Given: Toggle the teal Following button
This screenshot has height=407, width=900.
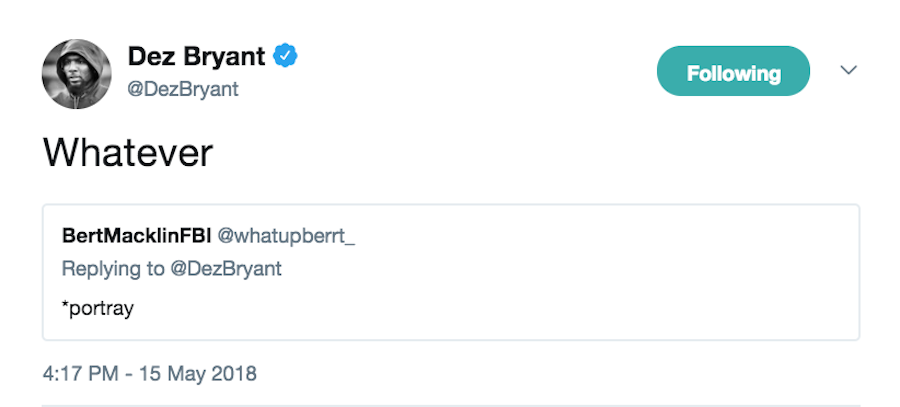Looking at the screenshot, I should [x=733, y=72].
